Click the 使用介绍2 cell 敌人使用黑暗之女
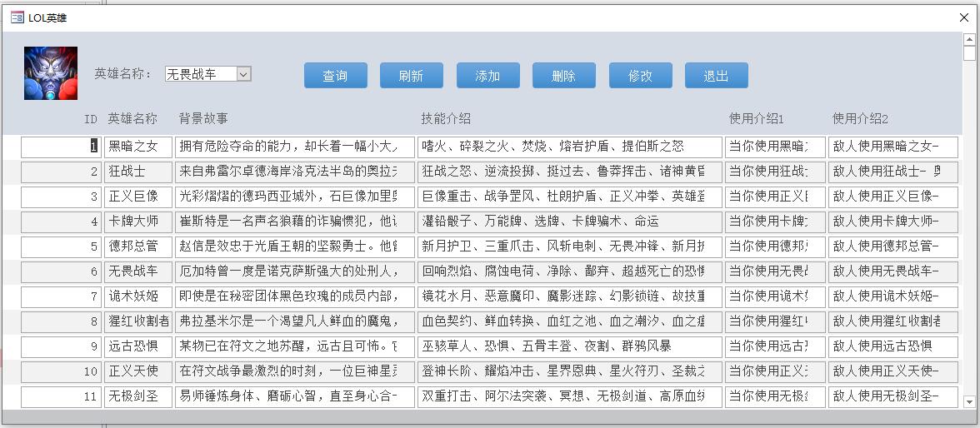The width and height of the screenshot is (980, 428). 893,147
